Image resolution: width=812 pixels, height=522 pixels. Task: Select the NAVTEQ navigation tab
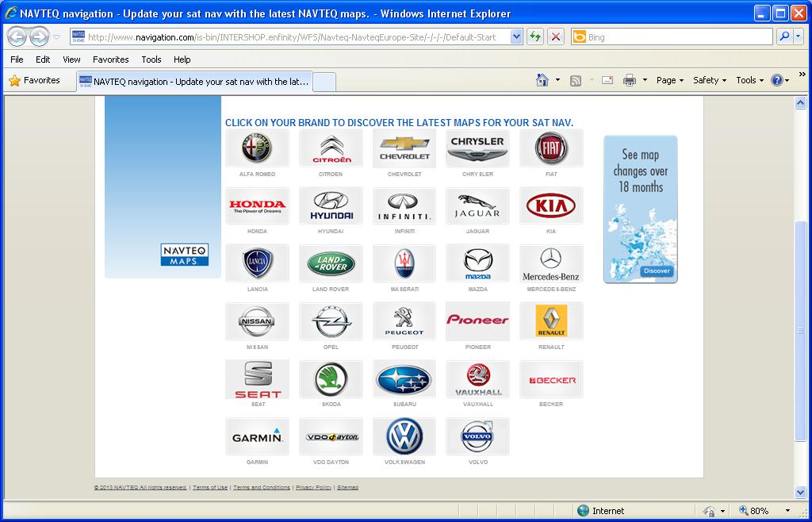[194, 81]
